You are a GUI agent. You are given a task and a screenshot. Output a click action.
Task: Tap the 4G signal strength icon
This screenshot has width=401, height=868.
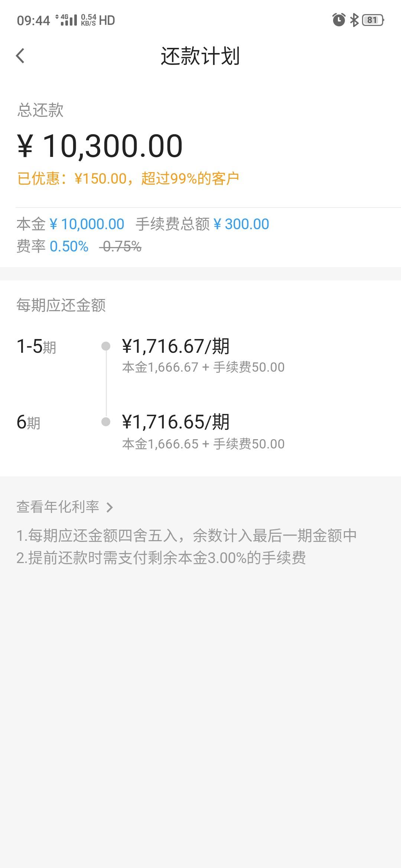[x=66, y=20]
